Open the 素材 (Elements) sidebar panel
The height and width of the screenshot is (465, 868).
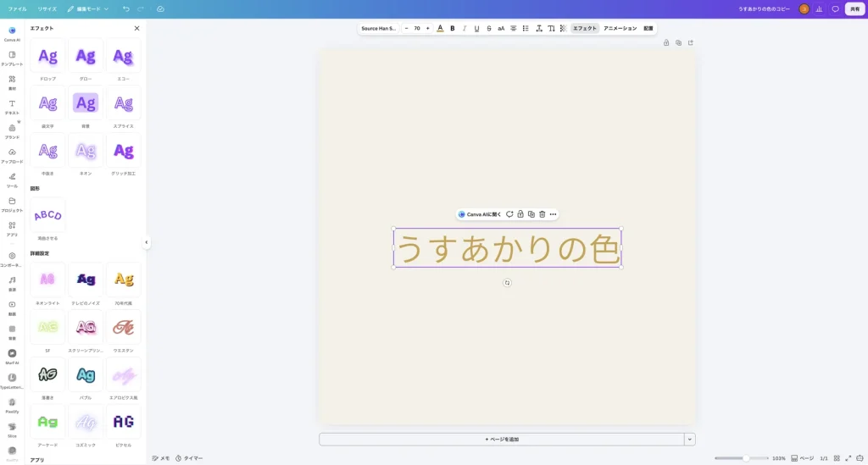tap(12, 82)
